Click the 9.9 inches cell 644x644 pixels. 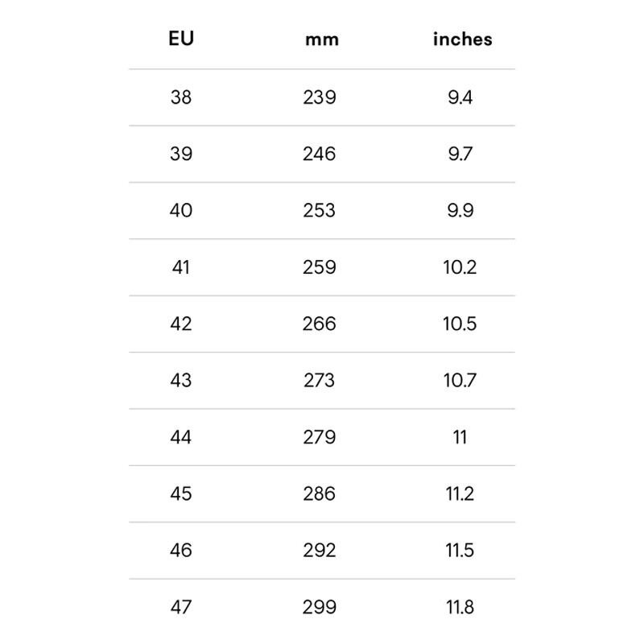point(460,210)
